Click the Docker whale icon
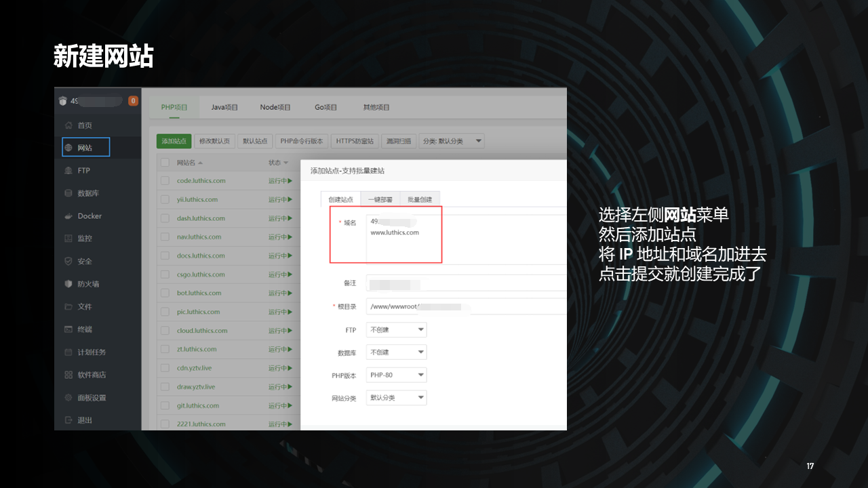The width and height of the screenshot is (868, 488). pos(68,216)
